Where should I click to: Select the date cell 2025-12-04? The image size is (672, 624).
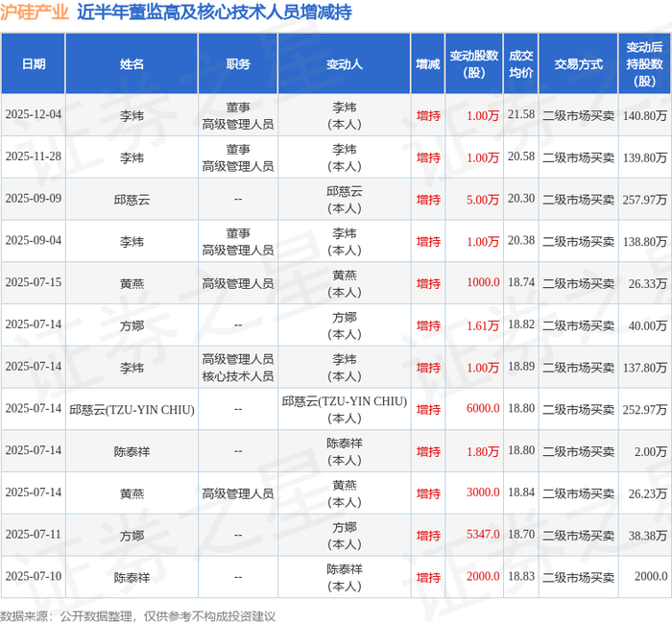pos(34,114)
